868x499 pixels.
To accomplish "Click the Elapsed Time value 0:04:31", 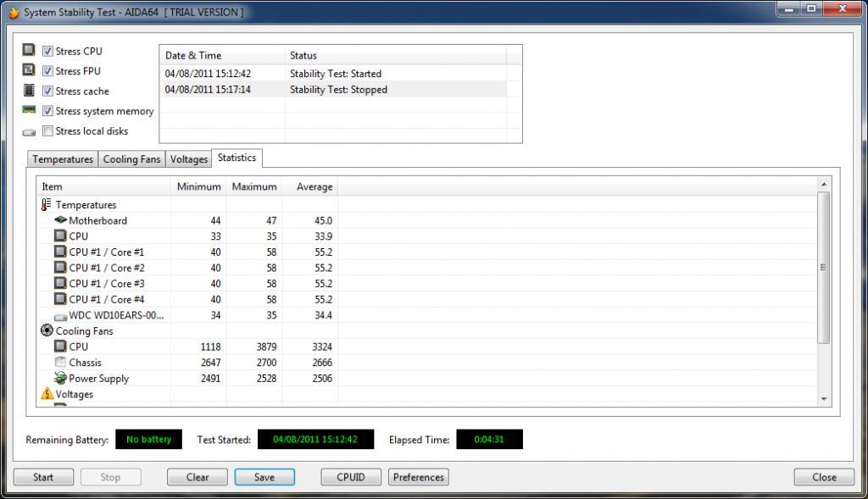I will (489, 439).
